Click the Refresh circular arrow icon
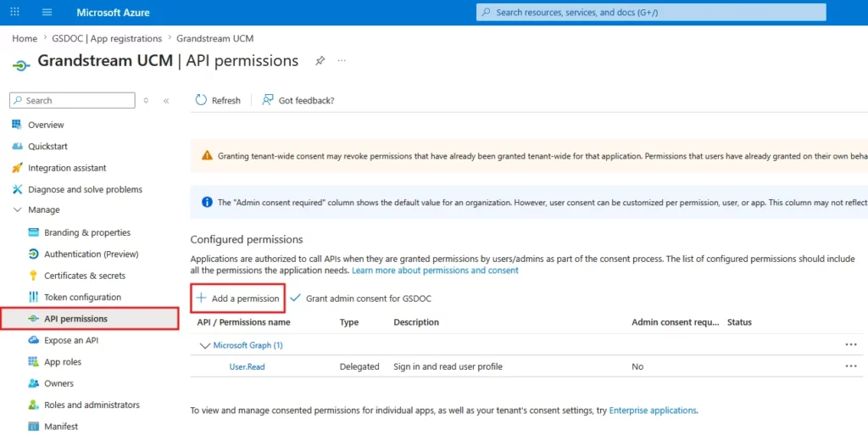This screenshot has height=441, width=868. [201, 100]
